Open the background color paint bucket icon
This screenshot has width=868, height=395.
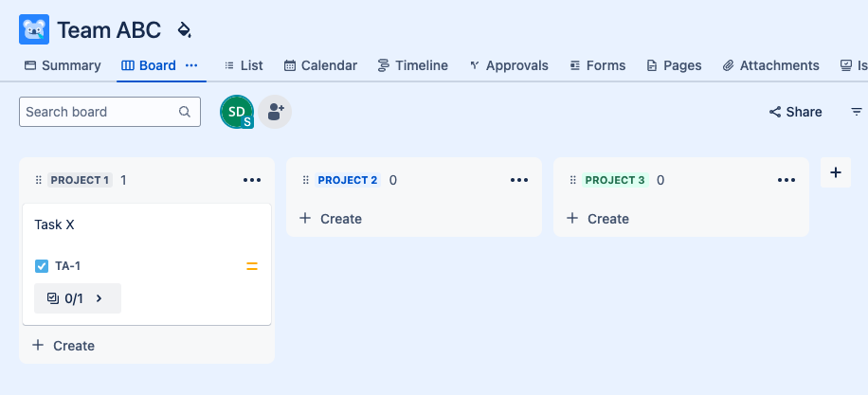(185, 30)
